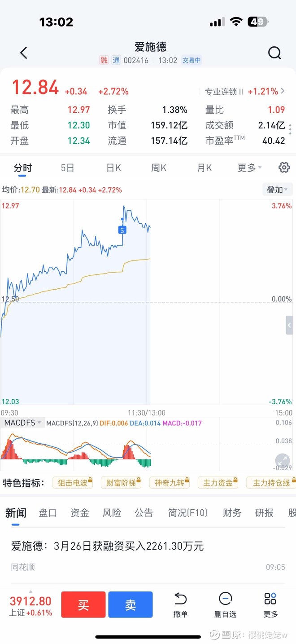Image resolution: width=296 pixels, height=644 pixels.
Task: Expand the 叠加 overlay dropdown
Action: point(277,190)
